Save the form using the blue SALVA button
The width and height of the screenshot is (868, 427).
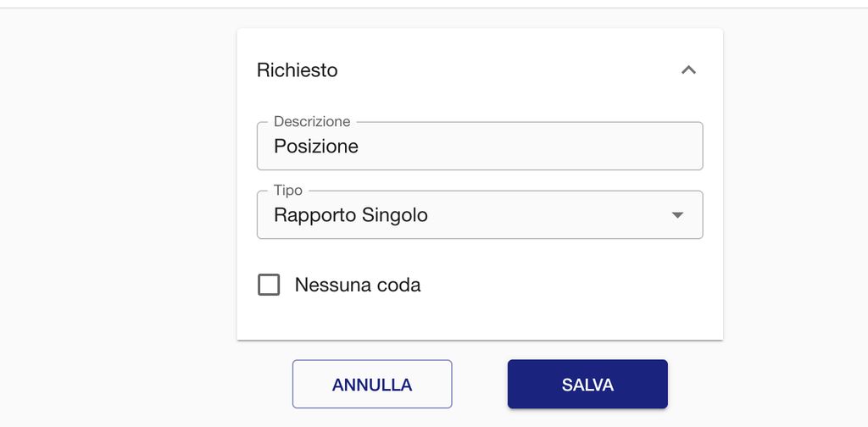tap(587, 385)
